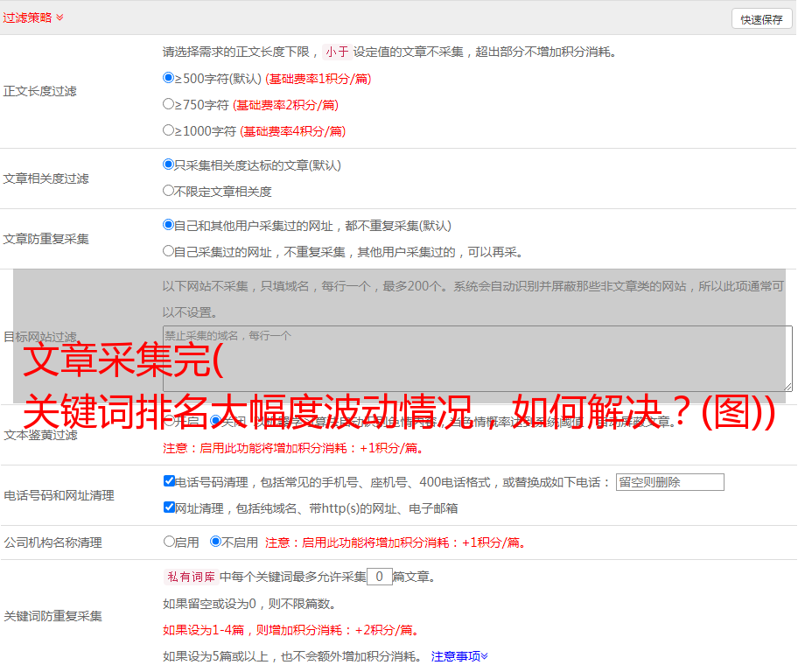Select 只采集相关度达标的文章 option
Image resolution: width=798 pixels, height=672 pixels.
(169, 164)
